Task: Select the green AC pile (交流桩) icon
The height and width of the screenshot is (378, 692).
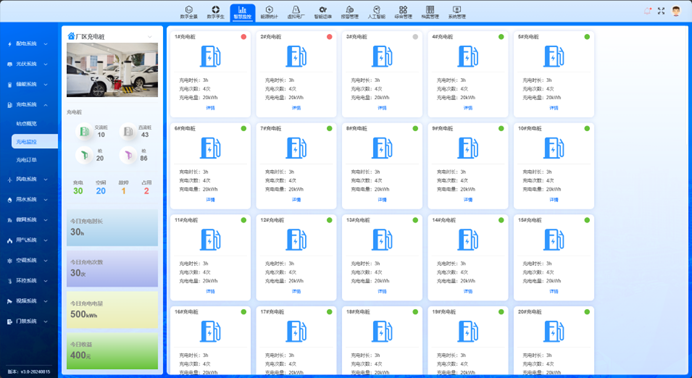Action: tap(84, 131)
